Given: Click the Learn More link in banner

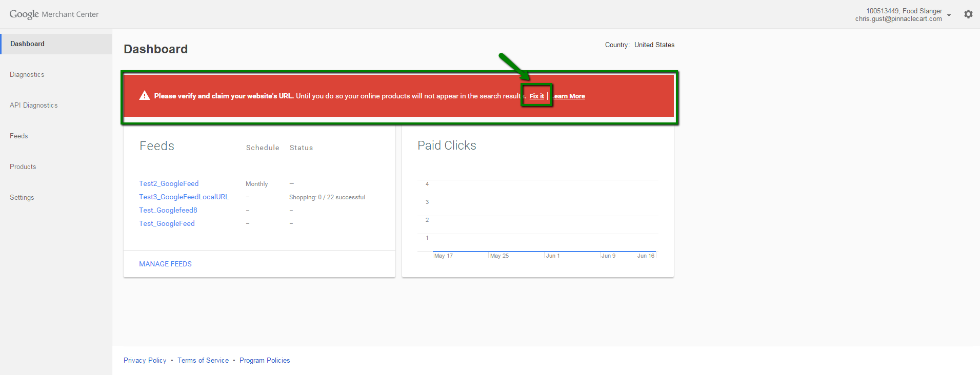Looking at the screenshot, I should [x=569, y=96].
